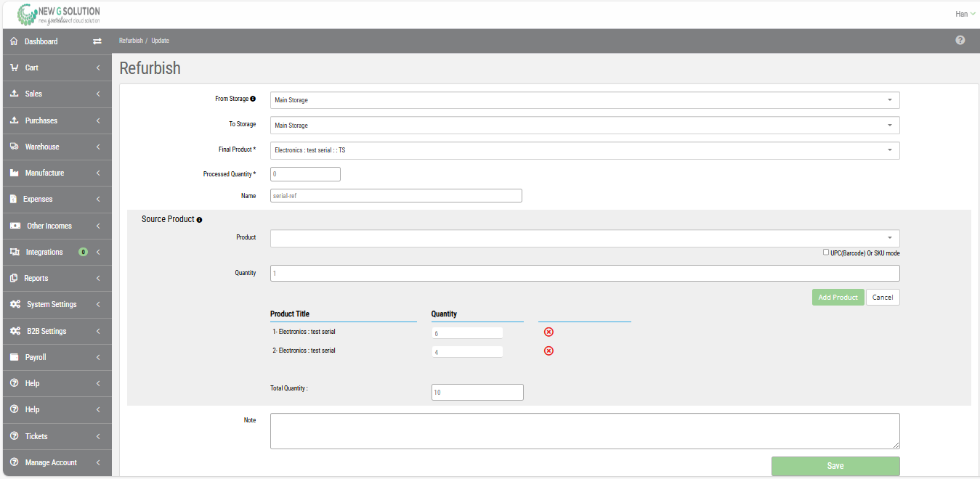Expand the Sales menu chevron
980x479 pixels.
click(x=97, y=94)
